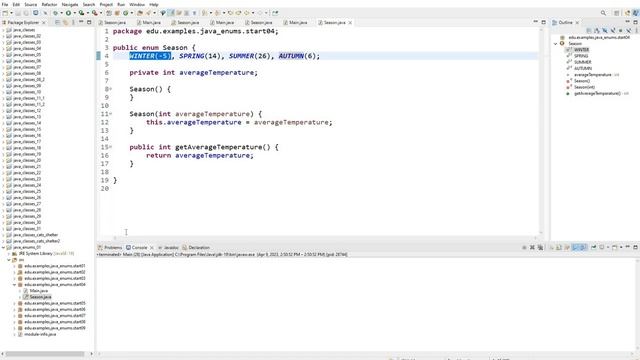Click the Link with Editor icon in Package Explorer
The image size is (640, 360).
tap(65, 22)
